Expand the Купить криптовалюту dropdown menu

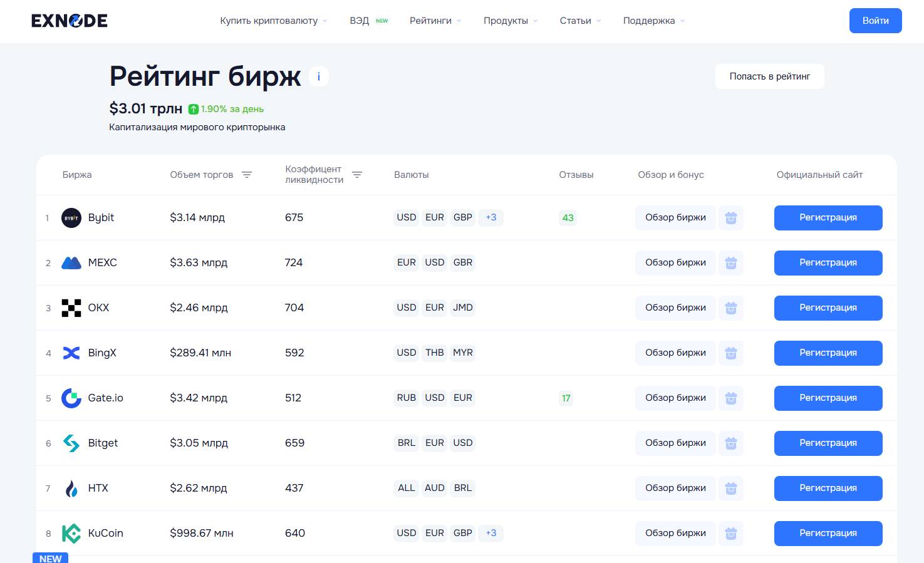(x=273, y=21)
